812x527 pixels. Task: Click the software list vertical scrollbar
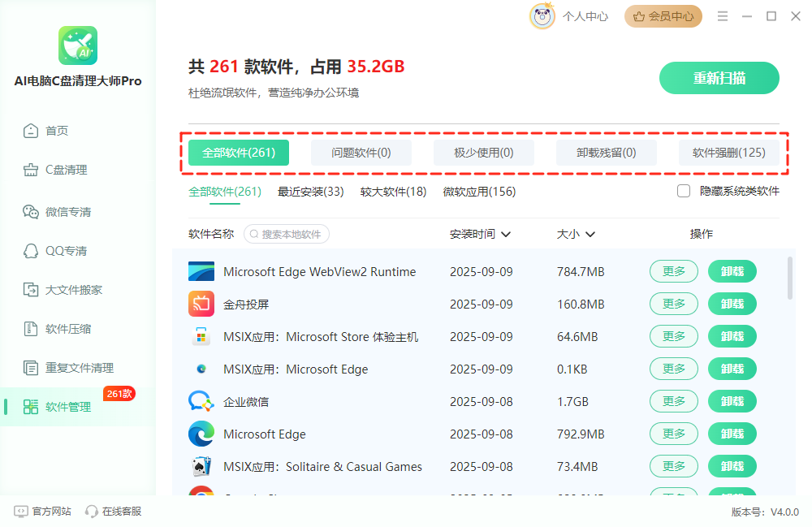point(790,278)
